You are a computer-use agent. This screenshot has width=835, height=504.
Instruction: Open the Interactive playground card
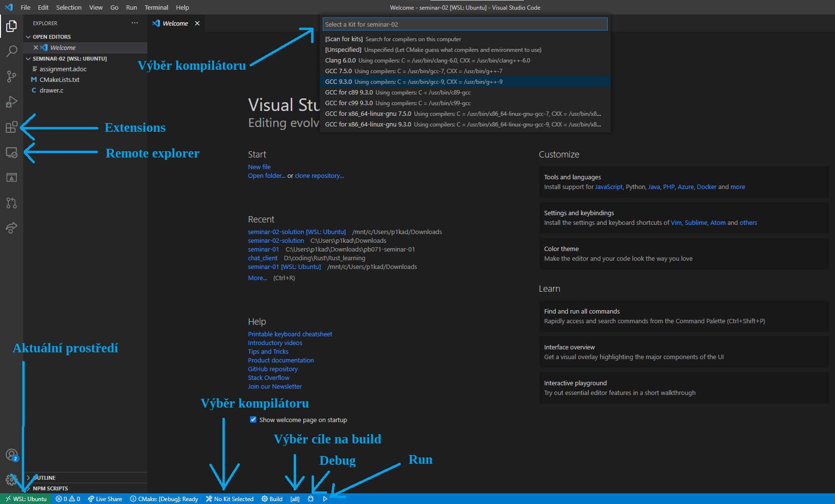tap(684, 388)
